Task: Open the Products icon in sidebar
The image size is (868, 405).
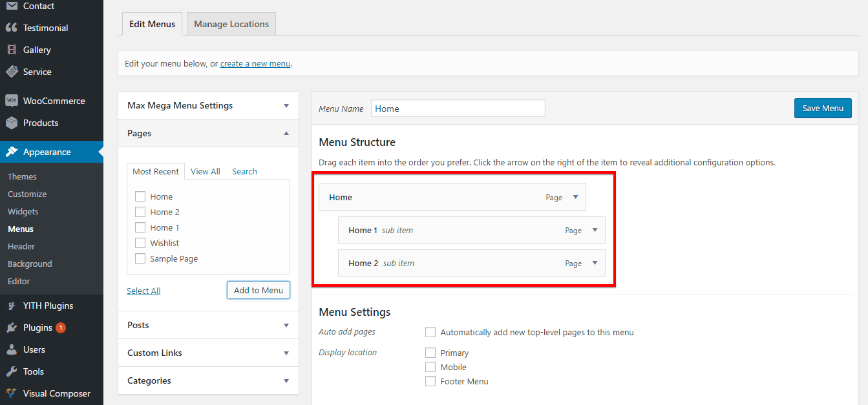Action: click(11, 122)
